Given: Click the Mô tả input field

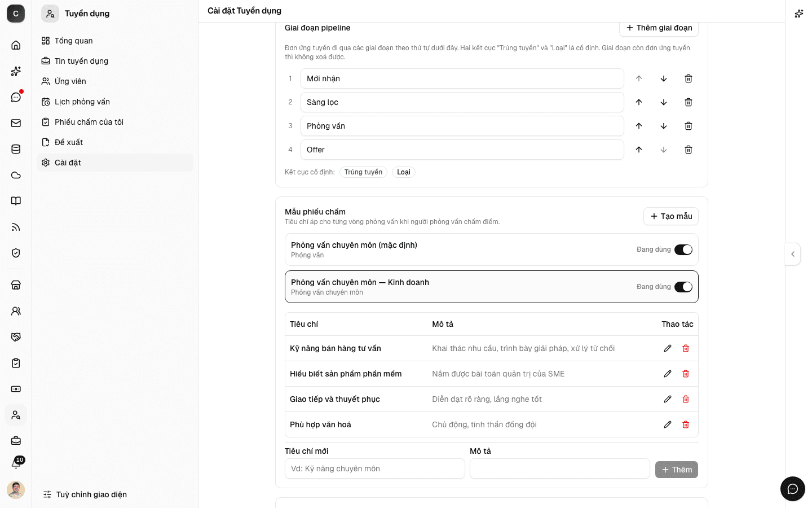Looking at the screenshot, I should pyautogui.click(x=560, y=468).
